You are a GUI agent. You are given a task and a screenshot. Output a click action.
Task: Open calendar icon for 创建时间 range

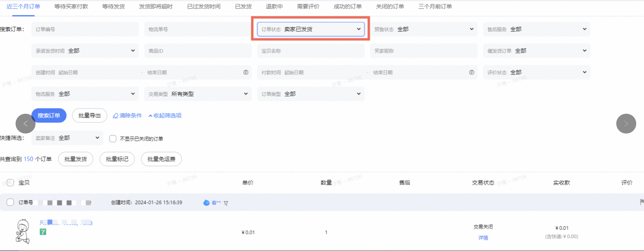(x=246, y=72)
